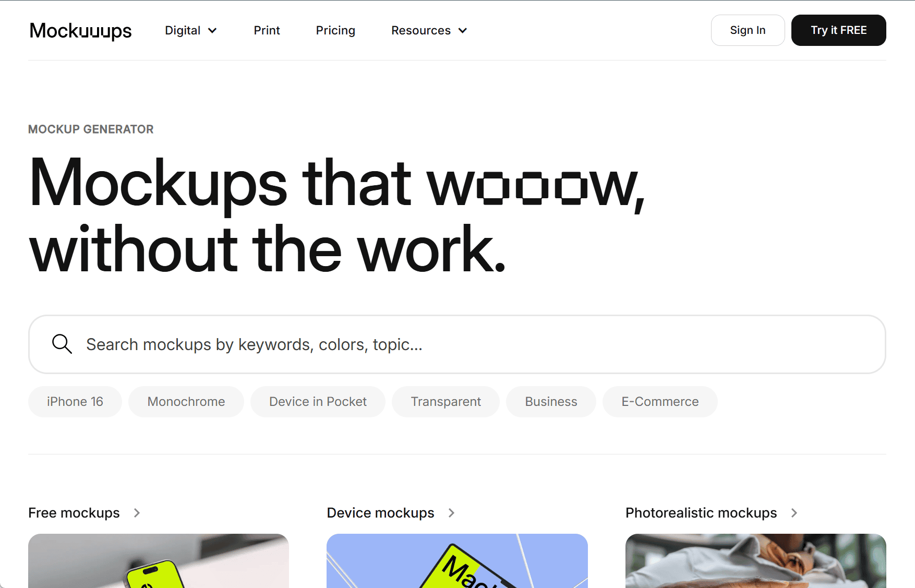Choose the Business tag

(x=551, y=402)
